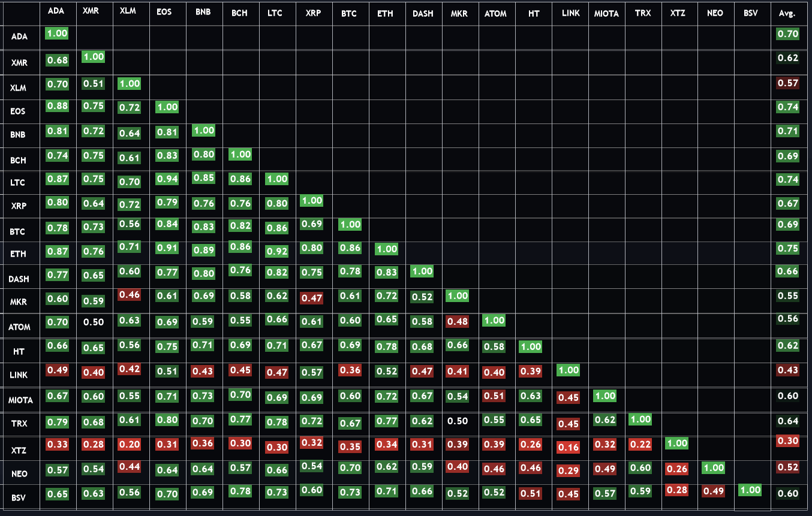Select 0.69 in BTC row, XRP column
Screen dimensions: 812x516
(312, 224)
